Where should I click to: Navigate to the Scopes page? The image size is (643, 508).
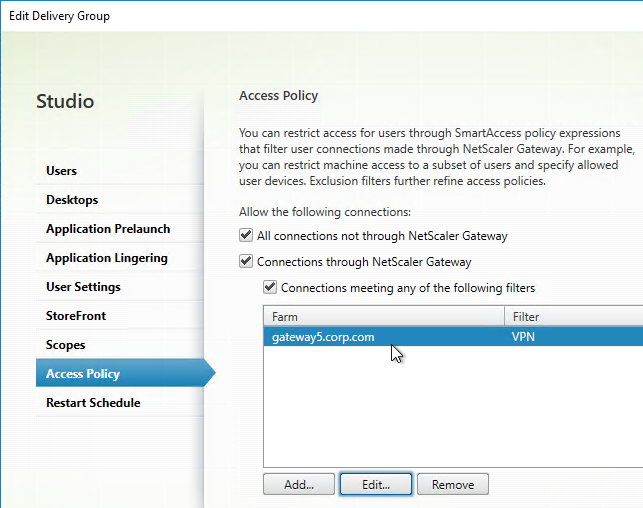point(119,345)
